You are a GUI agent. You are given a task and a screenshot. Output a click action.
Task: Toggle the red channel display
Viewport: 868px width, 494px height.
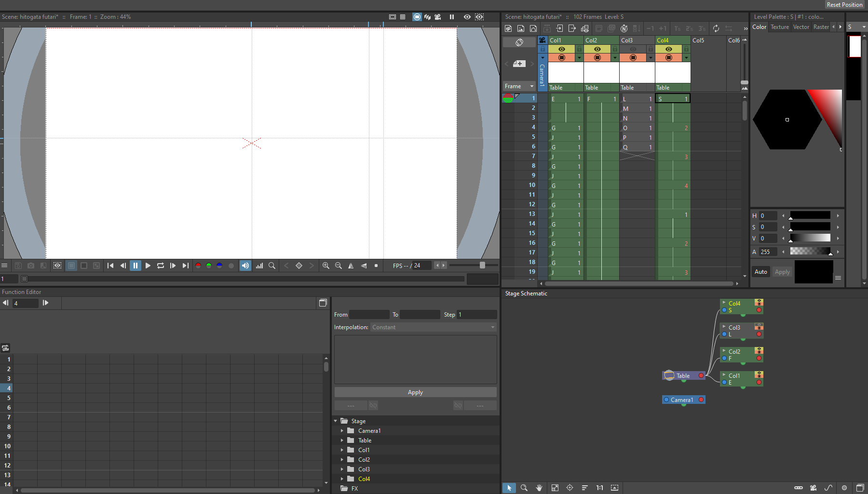point(198,266)
